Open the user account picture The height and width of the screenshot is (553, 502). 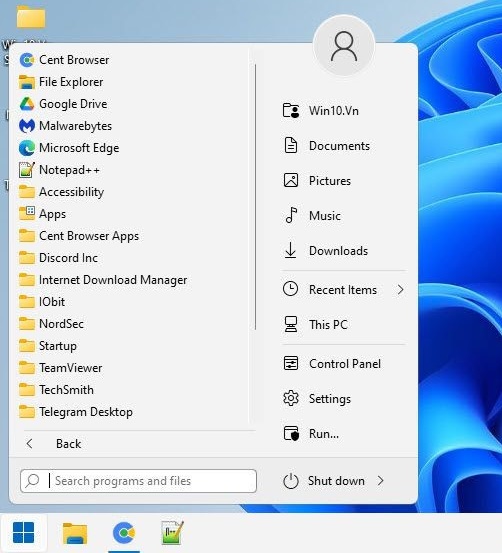(344, 46)
